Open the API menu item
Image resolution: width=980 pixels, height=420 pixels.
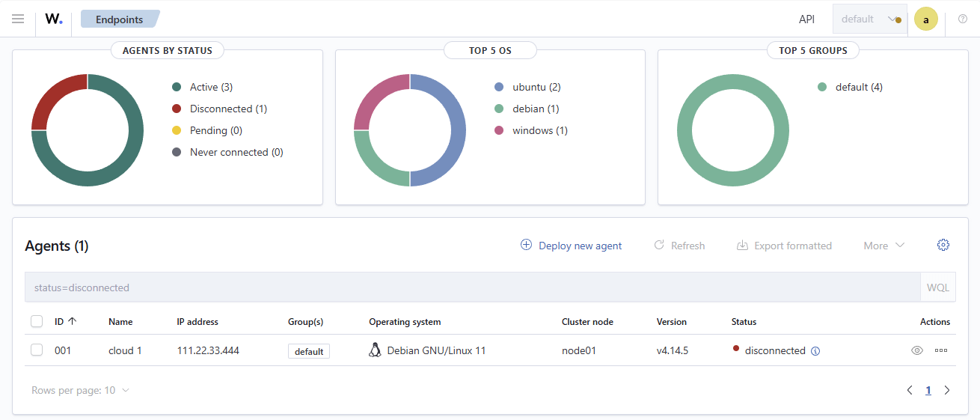[x=806, y=19]
